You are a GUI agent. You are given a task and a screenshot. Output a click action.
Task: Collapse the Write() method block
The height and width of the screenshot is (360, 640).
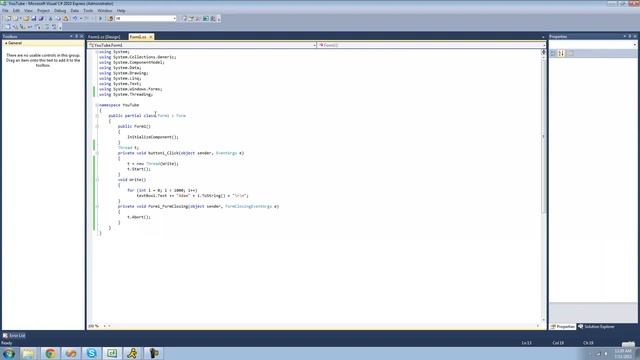pyautogui.click(x=97, y=180)
